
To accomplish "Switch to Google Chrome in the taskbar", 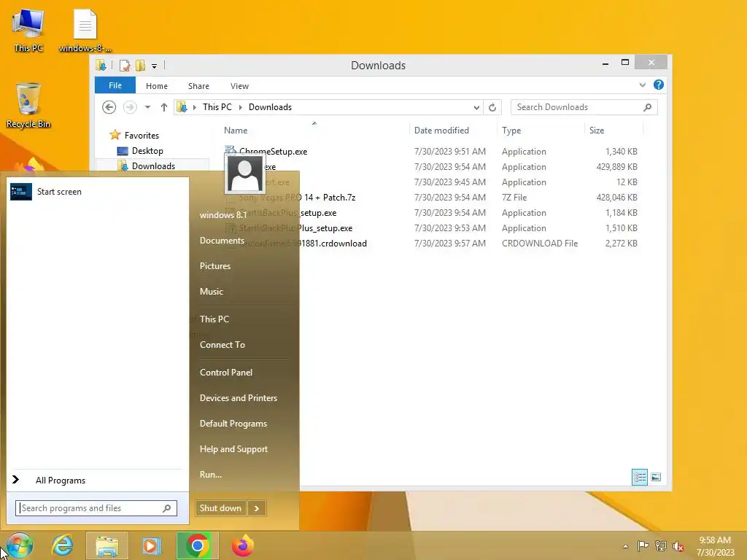I will 197,545.
